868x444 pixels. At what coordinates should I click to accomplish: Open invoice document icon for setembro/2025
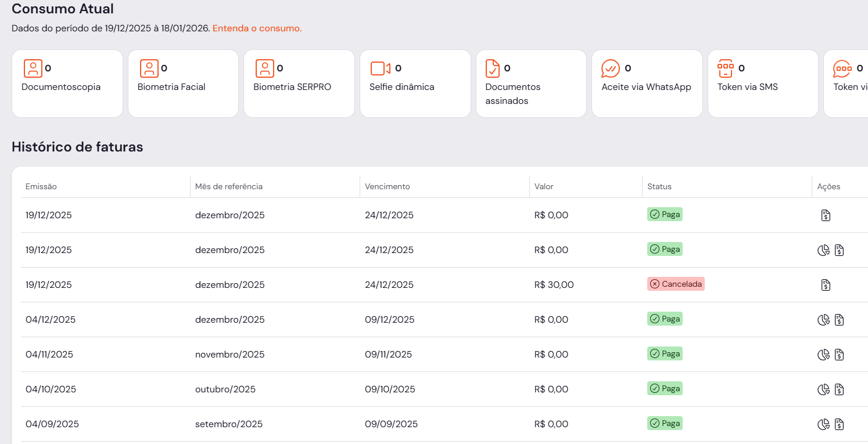click(839, 424)
